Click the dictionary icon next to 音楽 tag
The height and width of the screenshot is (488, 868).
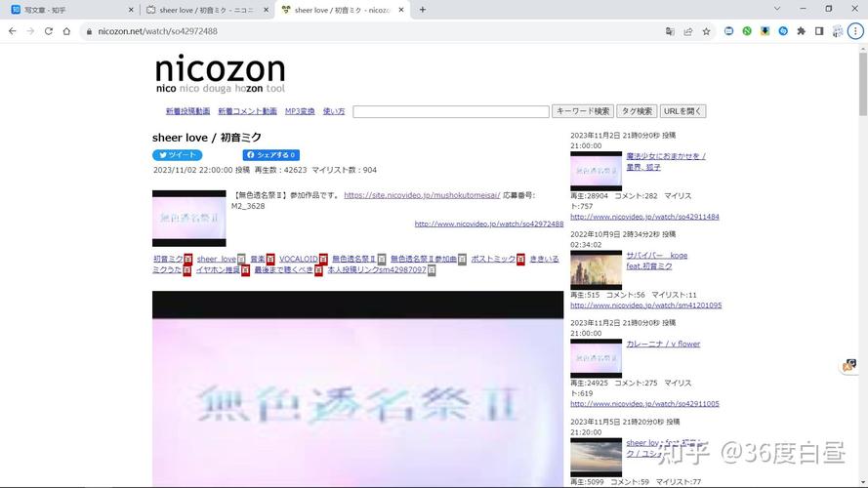tap(270, 259)
